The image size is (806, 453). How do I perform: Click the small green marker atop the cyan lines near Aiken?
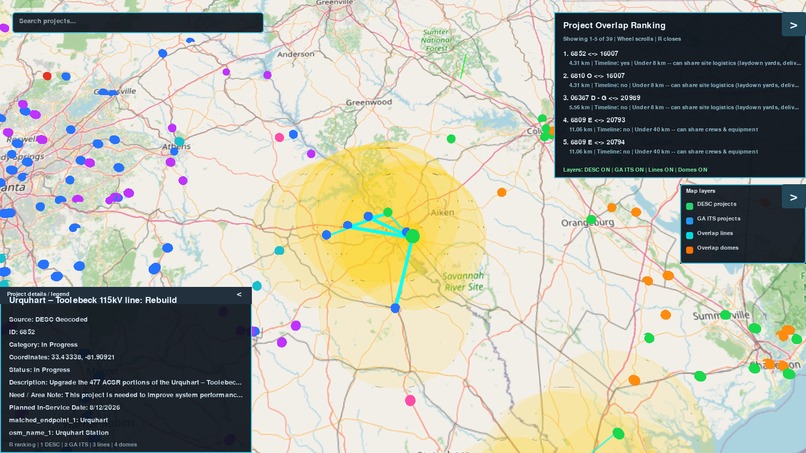point(388,212)
